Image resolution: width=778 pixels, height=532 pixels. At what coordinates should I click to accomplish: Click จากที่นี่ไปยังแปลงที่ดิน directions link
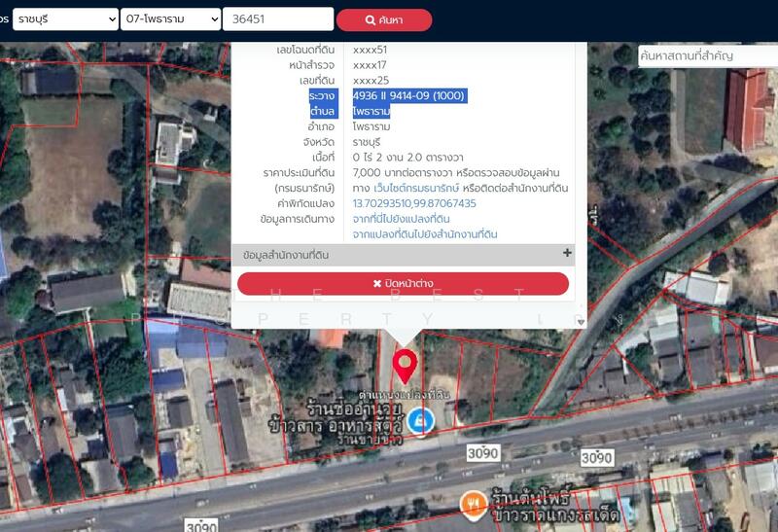coord(401,219)
